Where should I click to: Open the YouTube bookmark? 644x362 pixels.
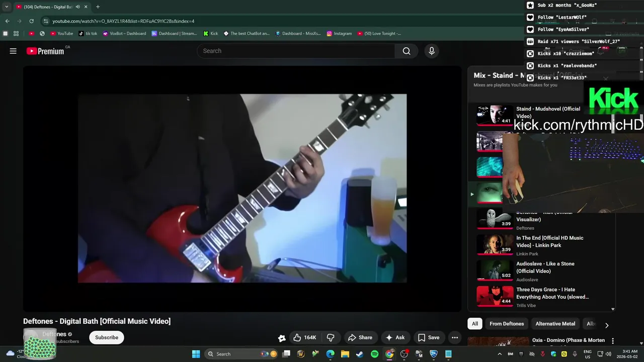[61, 34]
